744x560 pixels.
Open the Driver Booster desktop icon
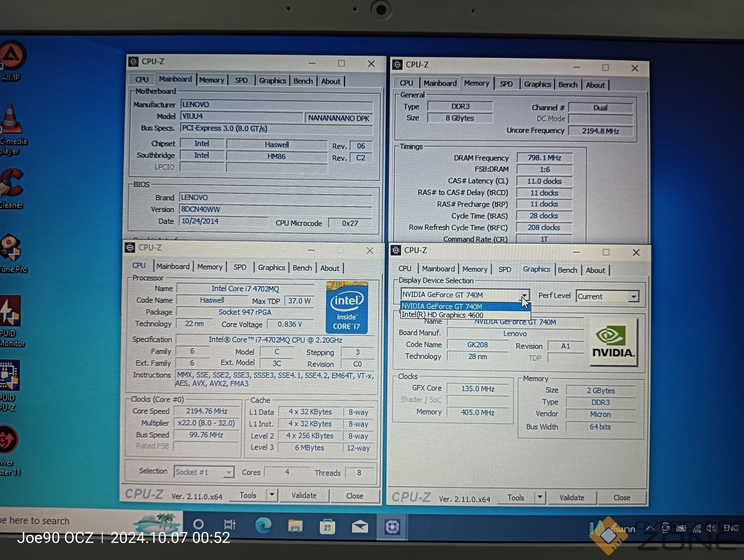tap(9, 450)
